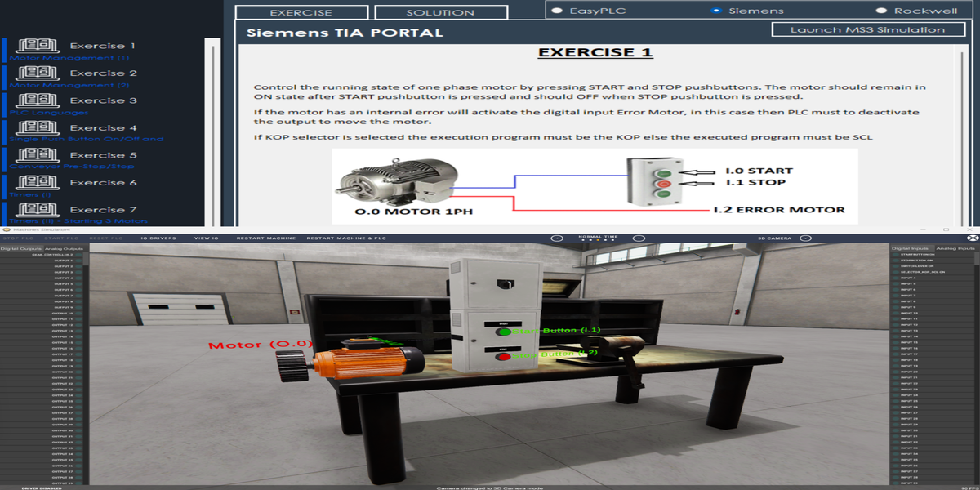Click START PLC in simulator toolbar

[x=60, y=238]
